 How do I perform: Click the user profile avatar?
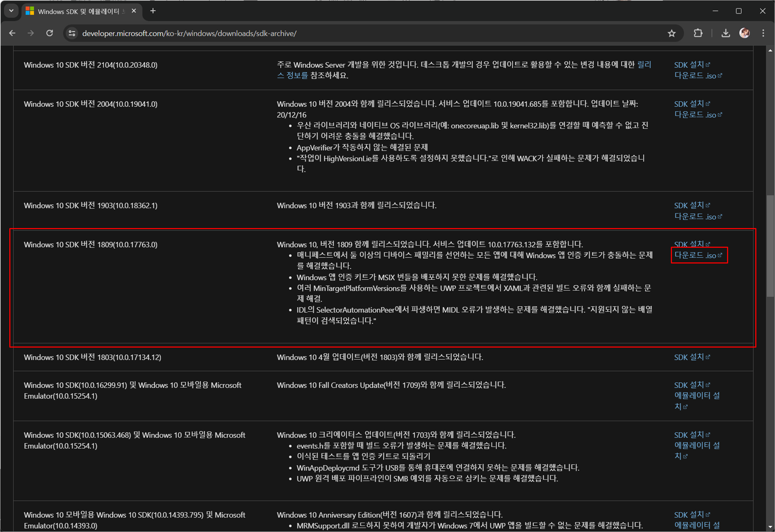click(x=744, y=33)
